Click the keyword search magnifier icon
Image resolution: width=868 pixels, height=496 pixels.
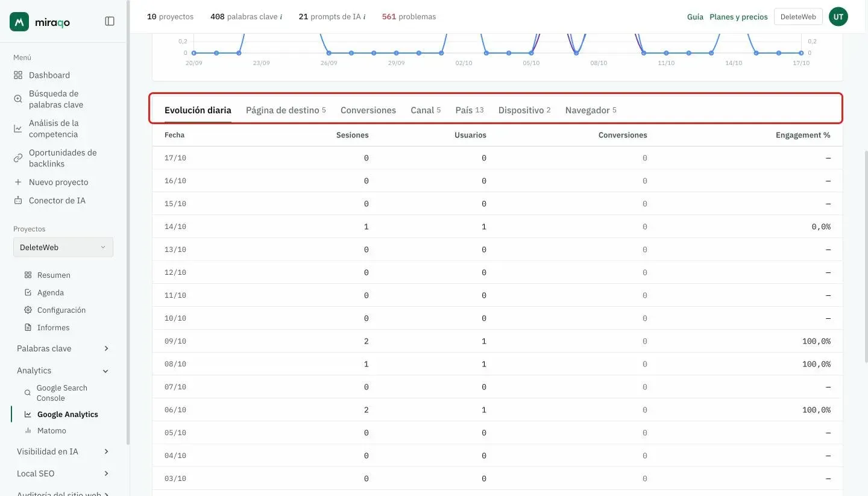18,99
